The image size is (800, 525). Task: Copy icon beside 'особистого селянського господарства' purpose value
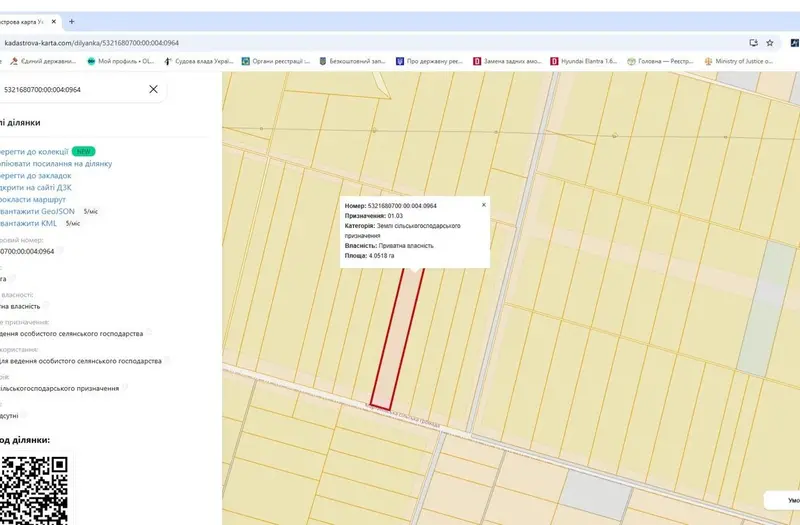(149, 333)
